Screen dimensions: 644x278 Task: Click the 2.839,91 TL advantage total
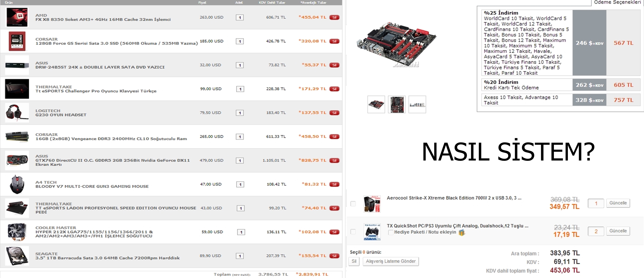click(312, 274)
